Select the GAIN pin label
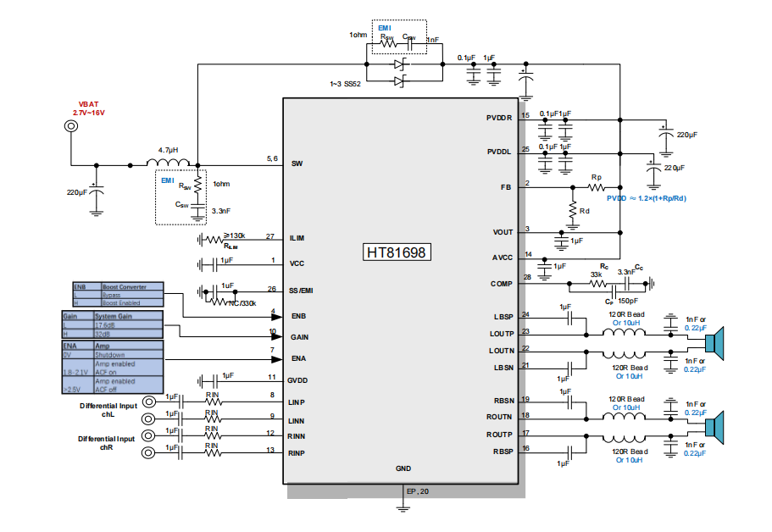772x532 pixels. [x=299, y=338]
